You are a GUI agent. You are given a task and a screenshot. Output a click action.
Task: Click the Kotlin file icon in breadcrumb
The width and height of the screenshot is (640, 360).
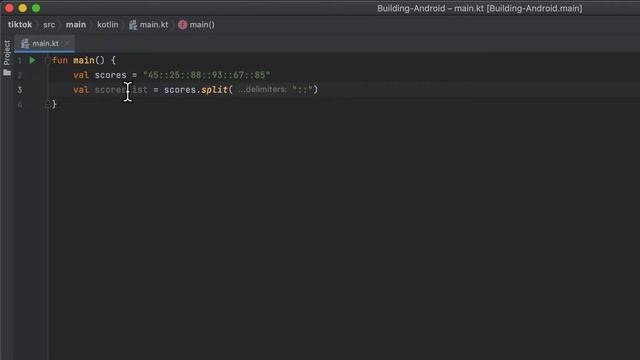pyautogui.click(x=133, y=25)
